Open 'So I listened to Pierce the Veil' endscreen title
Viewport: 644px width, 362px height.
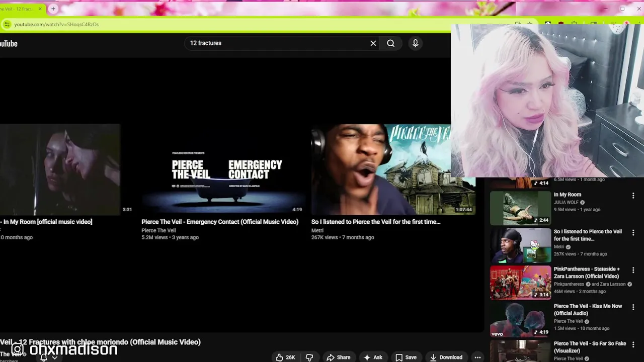(x=376, y=222)
